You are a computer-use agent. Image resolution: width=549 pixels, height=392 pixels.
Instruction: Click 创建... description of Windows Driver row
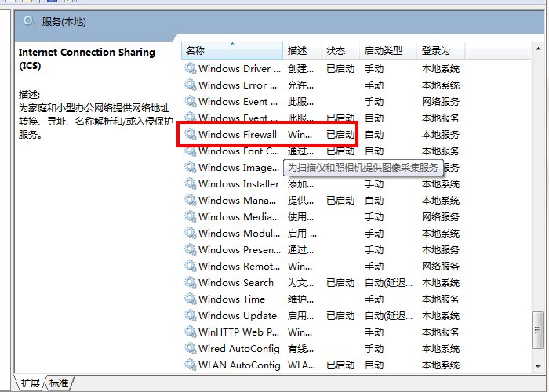coord(300,69)
